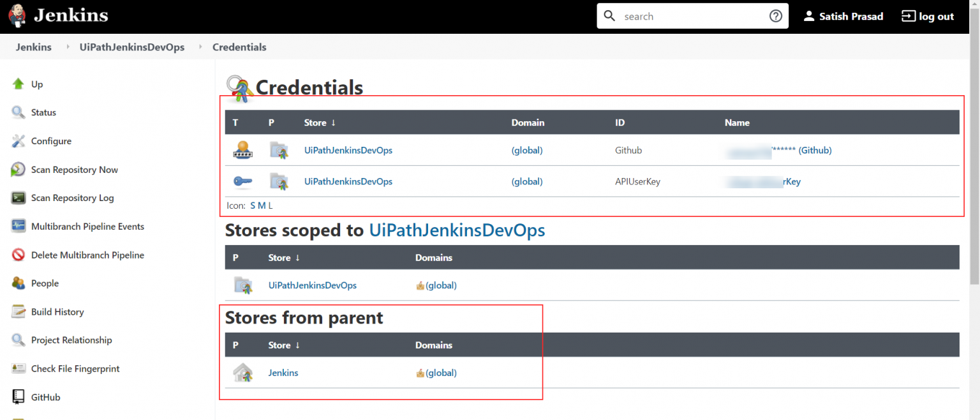Open UiPathJenkinsDevOps store in APIUserKey row

tap(348, 182)
